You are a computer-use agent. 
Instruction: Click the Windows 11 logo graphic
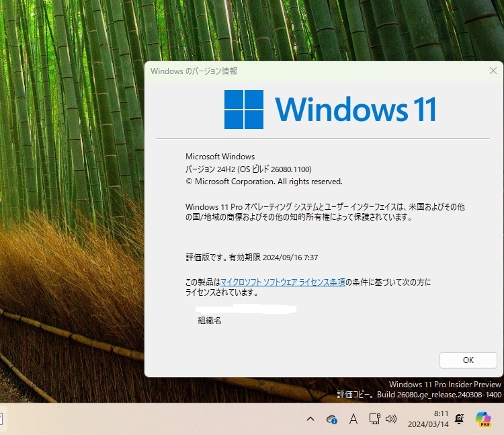click(330, 110)
